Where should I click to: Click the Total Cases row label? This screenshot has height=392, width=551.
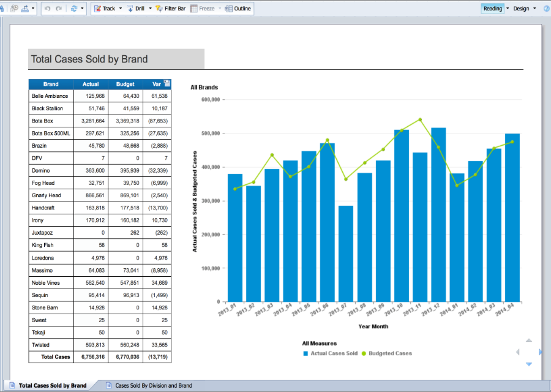coord(51,357)
